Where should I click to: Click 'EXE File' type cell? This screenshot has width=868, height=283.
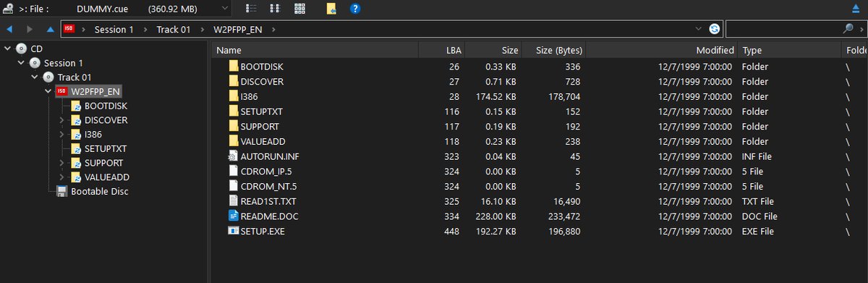click(758, 231)
